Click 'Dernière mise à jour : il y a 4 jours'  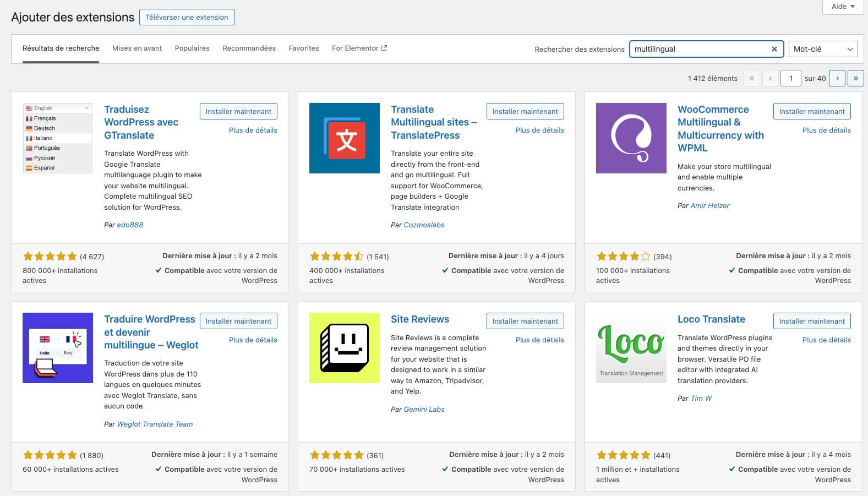[506, 255]
